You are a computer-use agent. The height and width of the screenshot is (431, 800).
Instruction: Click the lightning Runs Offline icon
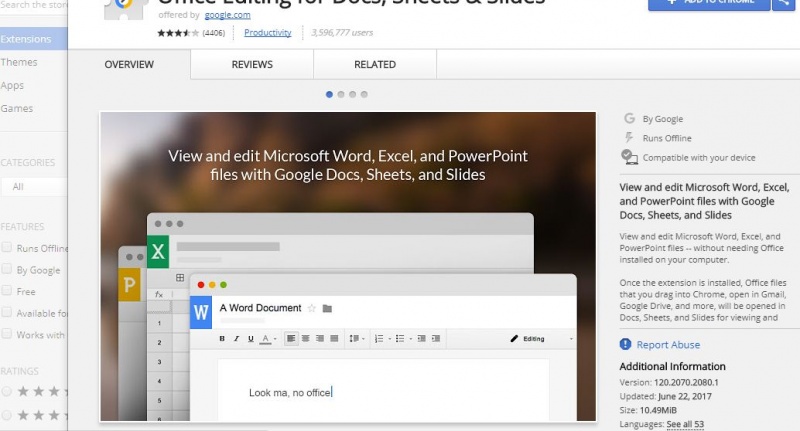point(629,138)
